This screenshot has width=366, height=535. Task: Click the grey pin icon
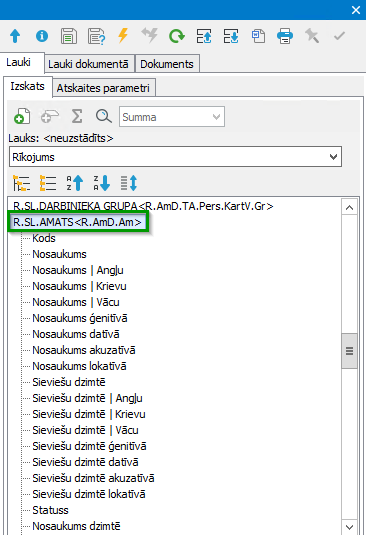pyautogui.click(x=312, y=36)
